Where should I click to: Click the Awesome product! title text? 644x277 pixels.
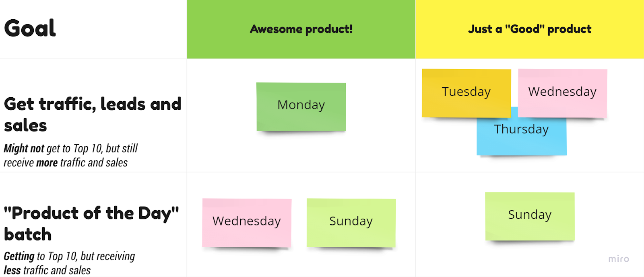pos(301,29)
